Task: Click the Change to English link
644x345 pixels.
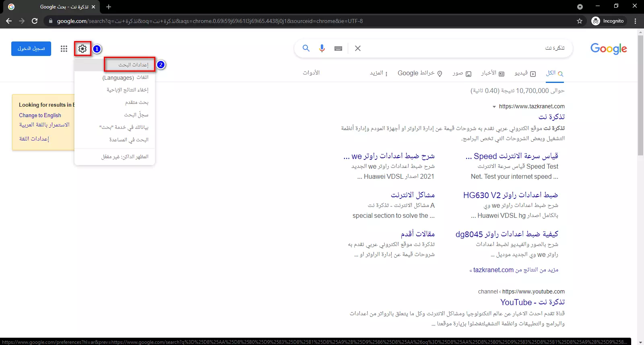Action: 40,115
